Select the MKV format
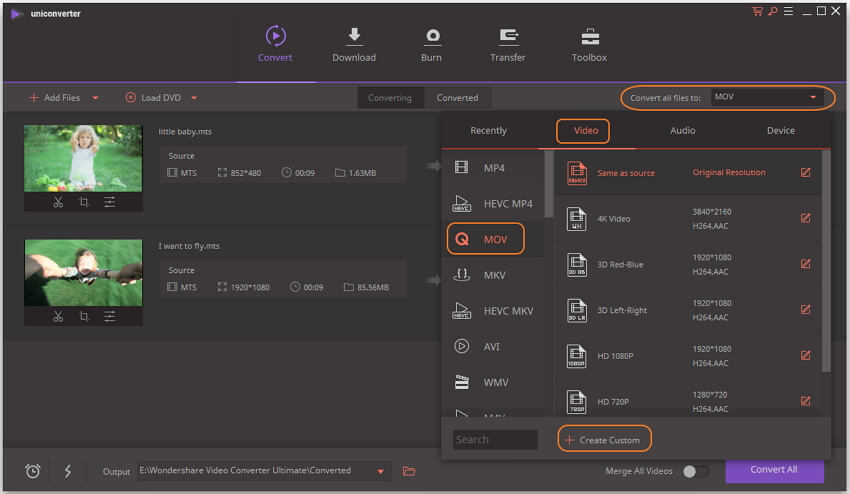850x494 pixels. coord(493,275)
